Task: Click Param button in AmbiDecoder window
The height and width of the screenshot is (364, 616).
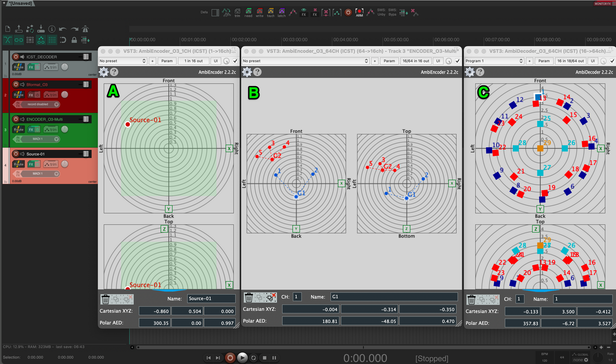Action: pyautogui.click(x=544, y=61)
